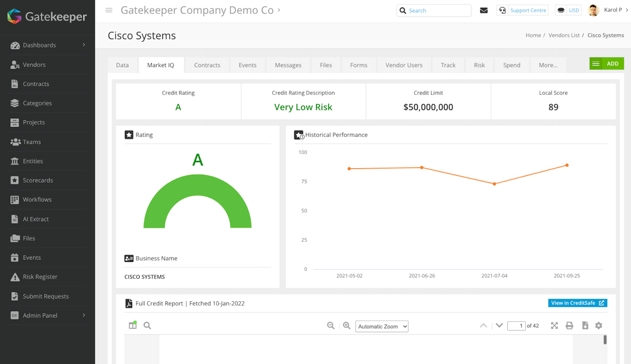Click the Events calendar icon in sidebar

[15, 258]
